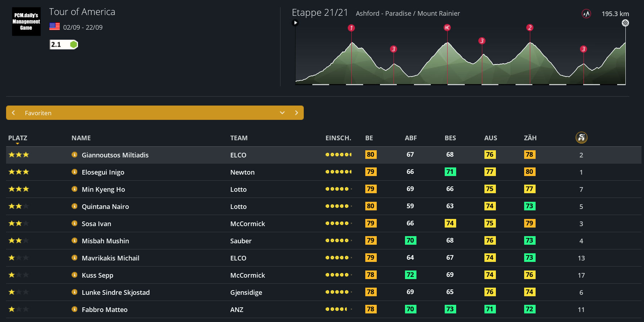Screen dimensions: 644x322
Task: Open info icon for Giannoutsos Miltiadis
Action: (74, 155)
